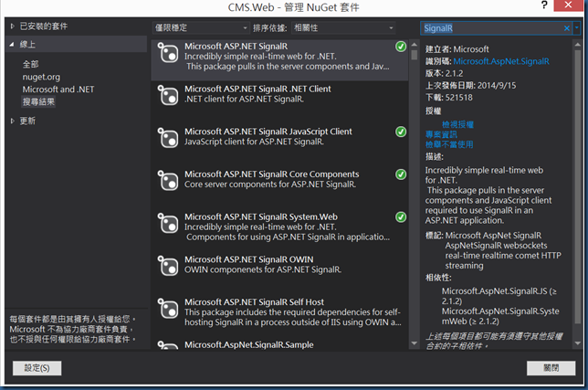Open the 檢視授權 license link
This screenshot has height=390, width=588.
click(457, 124)
